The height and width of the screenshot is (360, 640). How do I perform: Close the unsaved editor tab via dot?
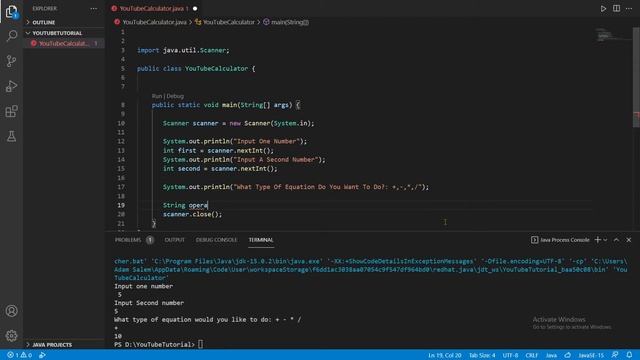(195, 9)
